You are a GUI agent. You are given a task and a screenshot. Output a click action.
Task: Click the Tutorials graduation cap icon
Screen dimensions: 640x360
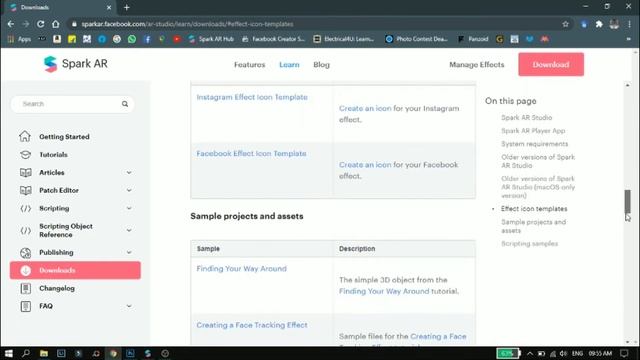(x=25, y=155)
